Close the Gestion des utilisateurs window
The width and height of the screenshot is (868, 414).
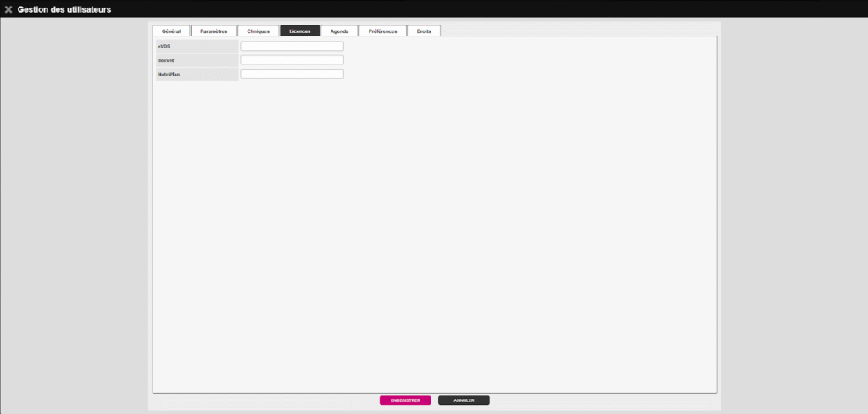[8, 9]
